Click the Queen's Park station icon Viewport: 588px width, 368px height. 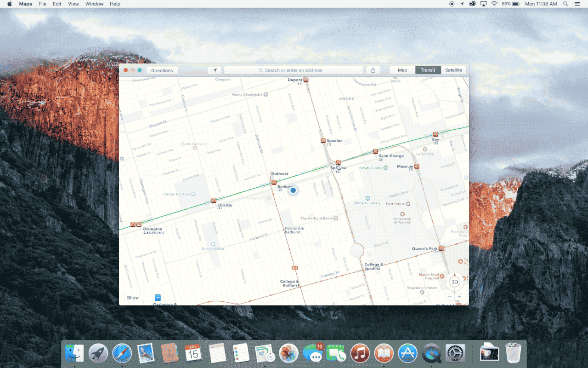[441, 248]
